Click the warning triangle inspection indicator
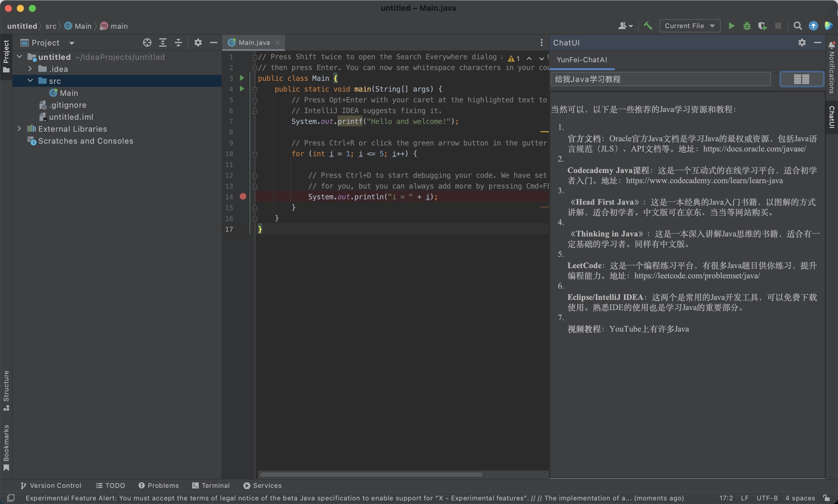Screen dimensions: 838x504 click(511, 59)
